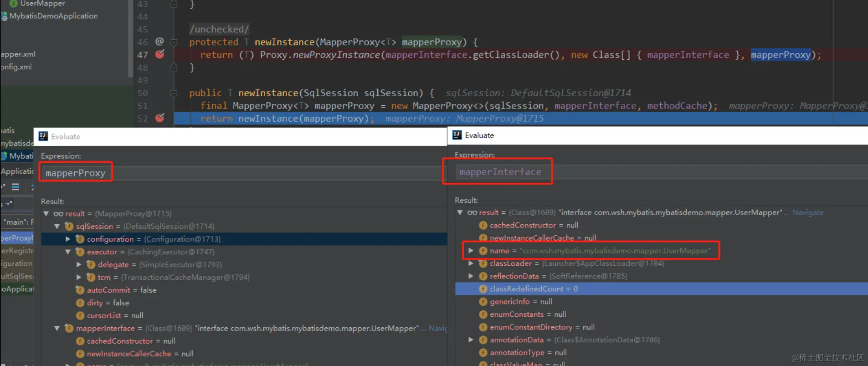Image resolution: width=868 pixels, height=366 pixels.
Task: Click the executor field icon
Action: pyautogui.click(x=80, y=252)
